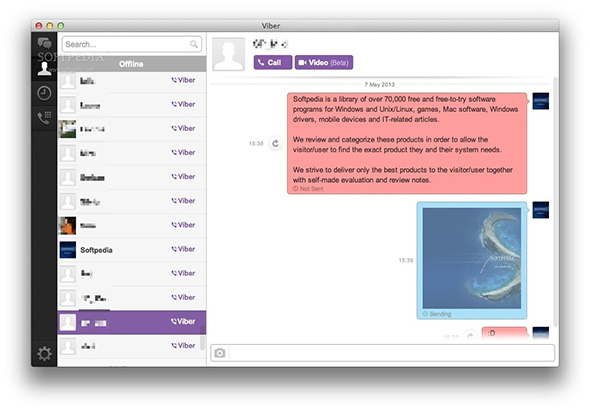Click the ':D' message bubble
590x411 pixels.
tap(504, 333)
